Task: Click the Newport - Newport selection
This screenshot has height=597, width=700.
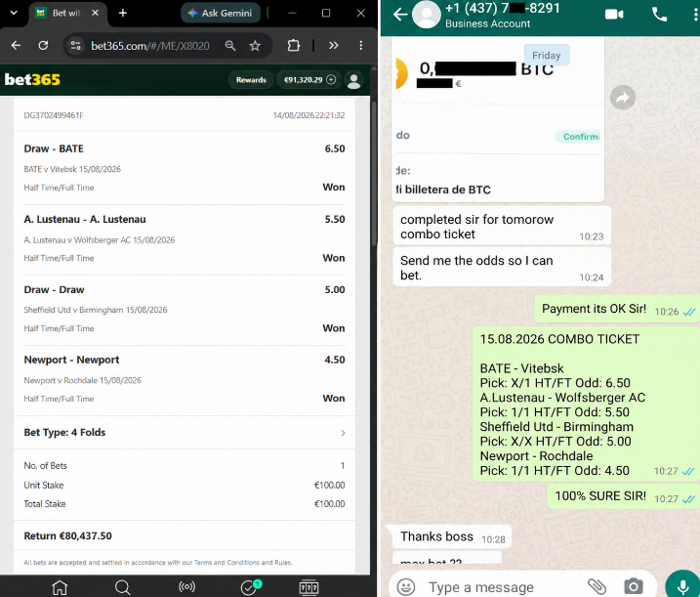Action: [71, 360]
